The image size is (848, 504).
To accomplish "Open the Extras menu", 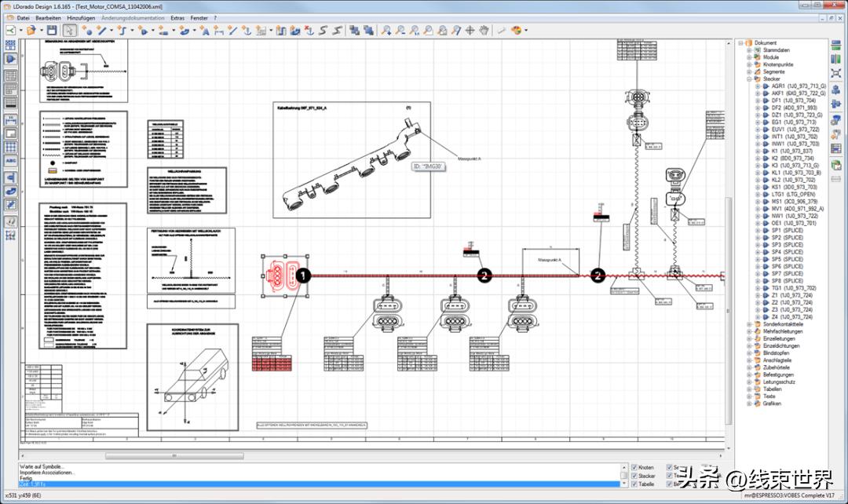I will (177, 17).
